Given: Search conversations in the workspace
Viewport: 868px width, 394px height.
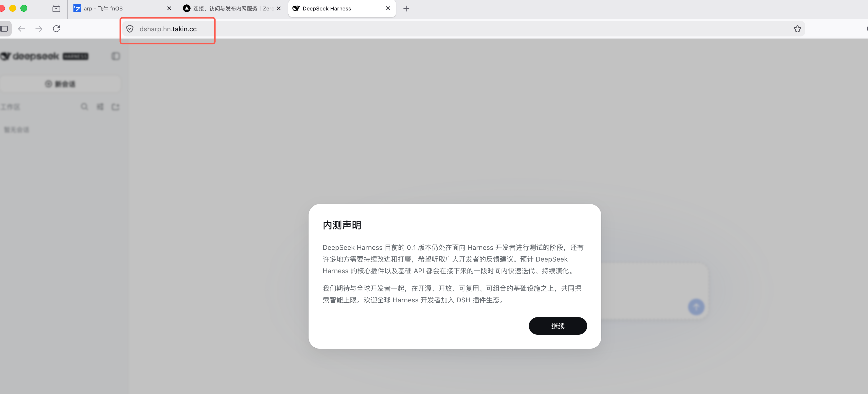Looking at the screenshot, I should tap(84, 107).
